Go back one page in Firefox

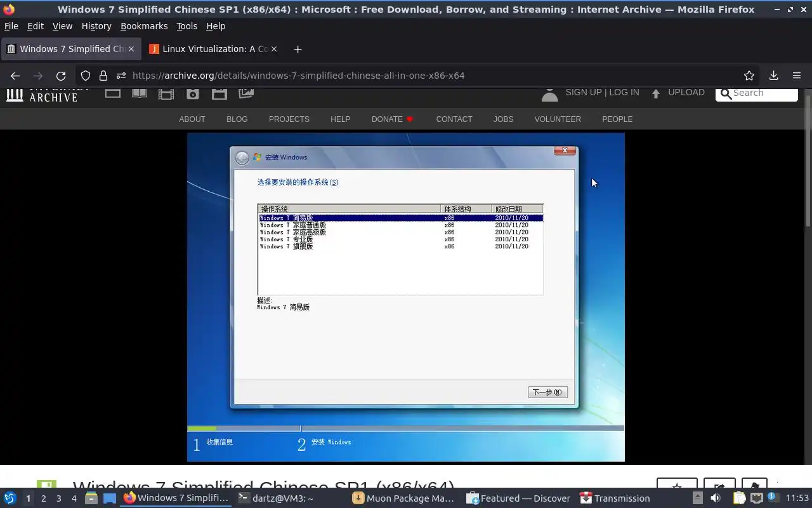point(15,76)
